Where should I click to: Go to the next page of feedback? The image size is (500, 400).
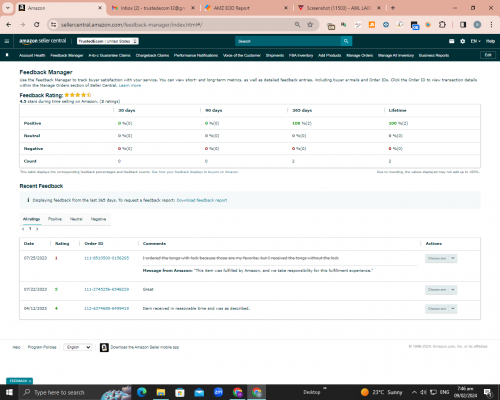[37, 229]
